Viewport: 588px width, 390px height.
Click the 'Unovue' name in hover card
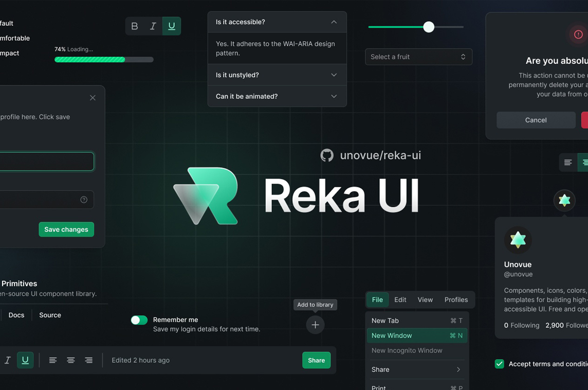point(518,264)
